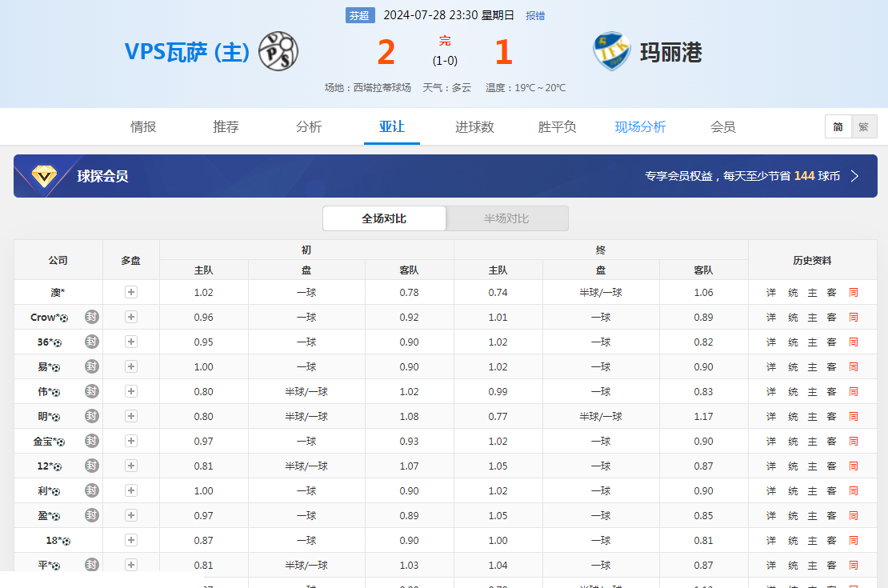Select simplified Chinese 简 button

pyautogui.click(x=838, y=126)
